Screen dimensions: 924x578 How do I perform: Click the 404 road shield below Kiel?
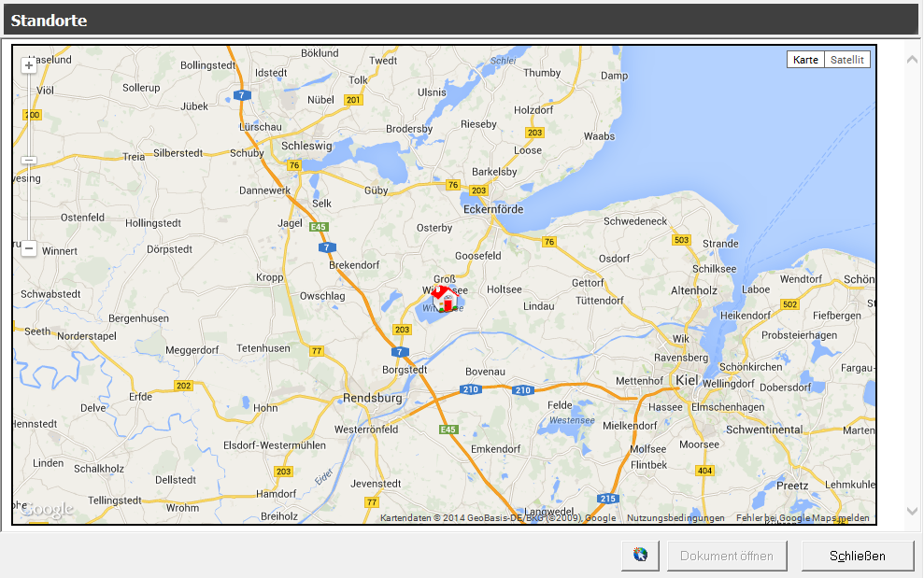pyautogui.click(x=704, y=470)
